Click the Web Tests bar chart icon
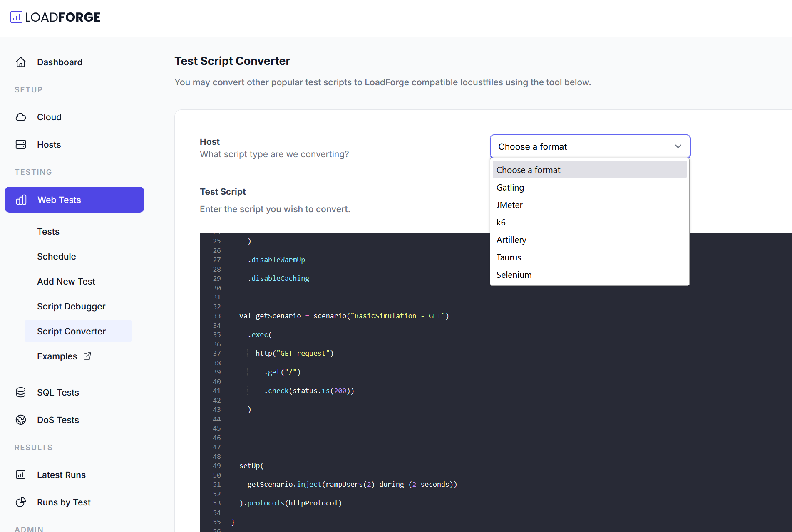The height and width of the screenshot is (532, 792). coord(21,200)
